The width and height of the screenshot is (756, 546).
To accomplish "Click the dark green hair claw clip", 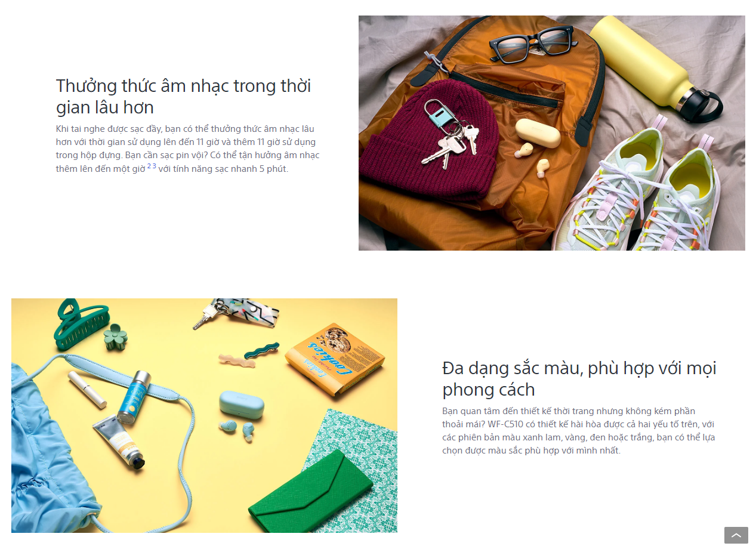I will (82, 325).
